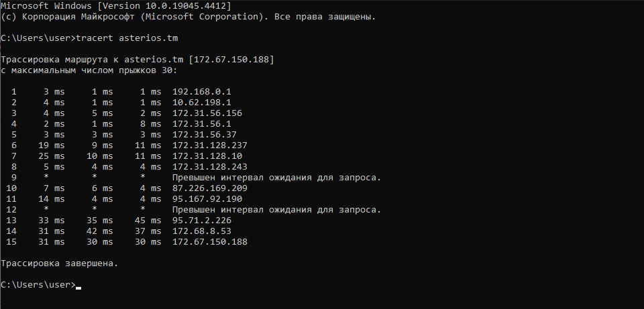Click IP address 172.31.128.237 on hop 6
644x309 pixels.
(210, 145)
